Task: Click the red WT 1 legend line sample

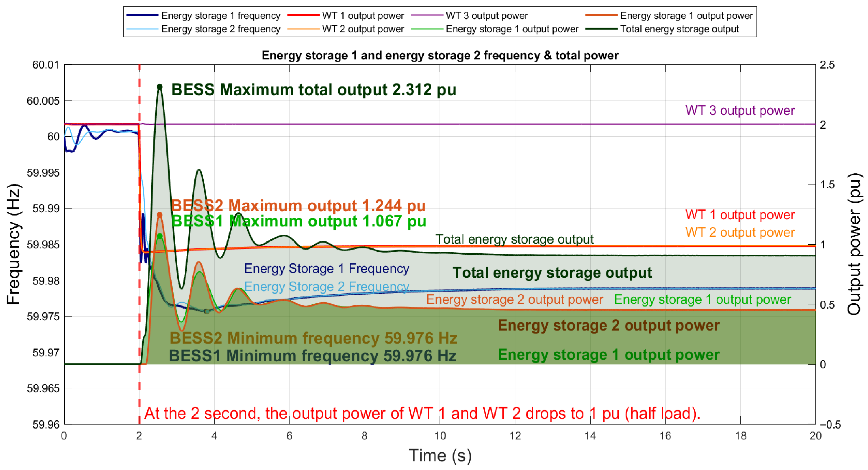Action: pos(303,15)
